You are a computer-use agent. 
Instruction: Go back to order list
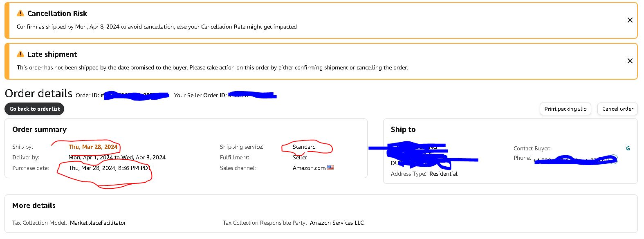(35, 109)
